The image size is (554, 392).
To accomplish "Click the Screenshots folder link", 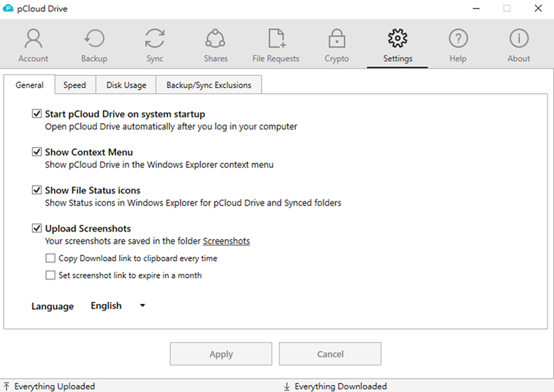I will (227, 241).
